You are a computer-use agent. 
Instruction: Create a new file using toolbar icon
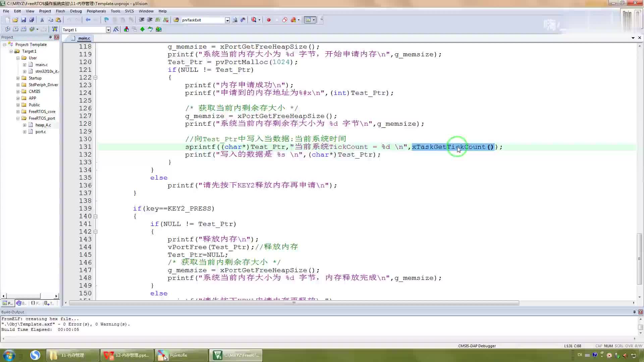point(7,20)
